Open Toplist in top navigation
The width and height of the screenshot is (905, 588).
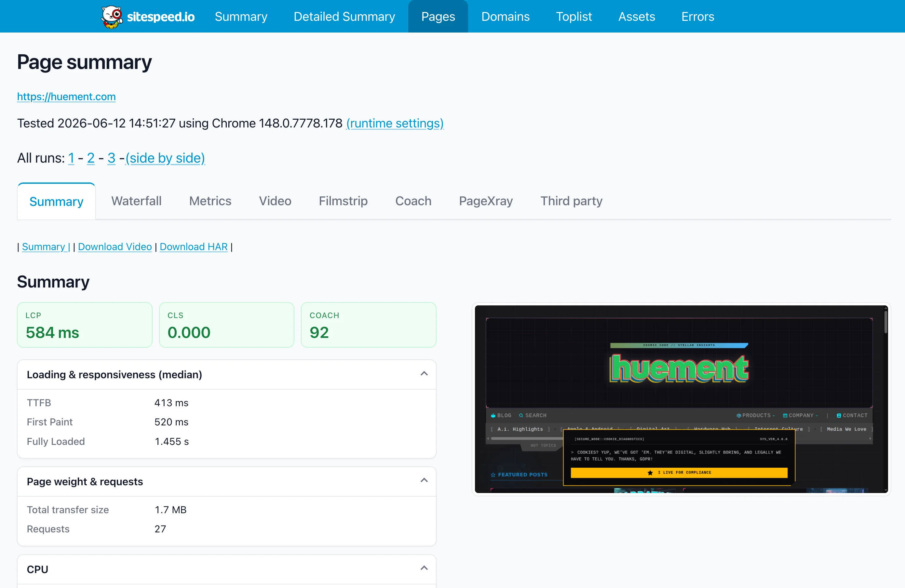click(x=574, y=16)
